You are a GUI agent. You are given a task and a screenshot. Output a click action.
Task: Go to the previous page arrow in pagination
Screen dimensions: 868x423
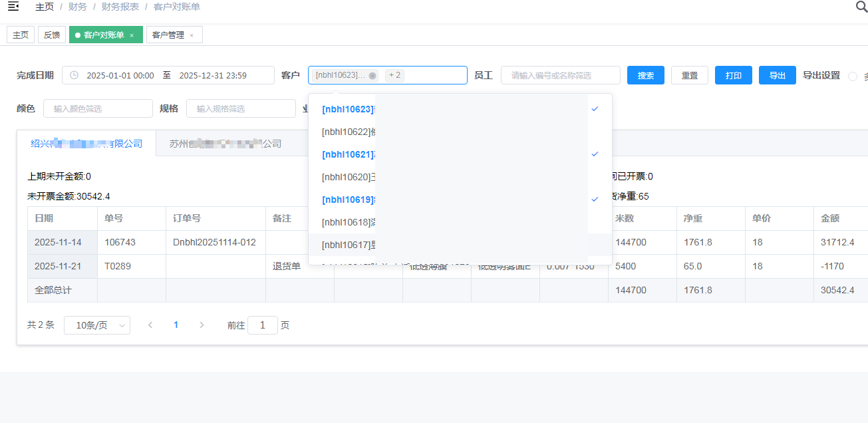[150, 325]
